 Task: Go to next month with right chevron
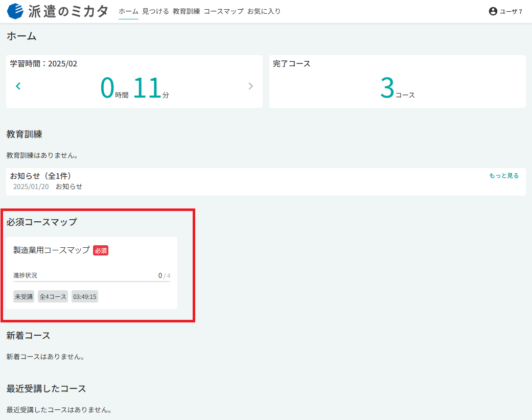[x=251, y=86]
